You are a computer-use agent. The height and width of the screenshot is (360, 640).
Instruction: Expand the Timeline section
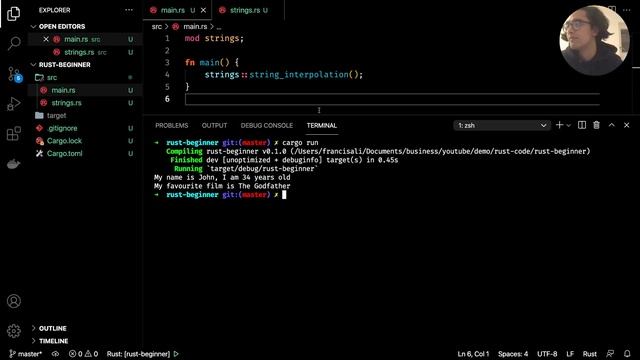click(x=53, y=341)
